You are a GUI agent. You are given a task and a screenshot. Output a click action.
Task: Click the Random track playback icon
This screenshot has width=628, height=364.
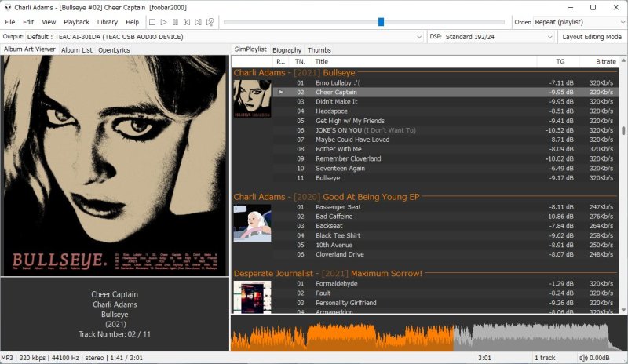pyautogui.click(x=210, y=22)
